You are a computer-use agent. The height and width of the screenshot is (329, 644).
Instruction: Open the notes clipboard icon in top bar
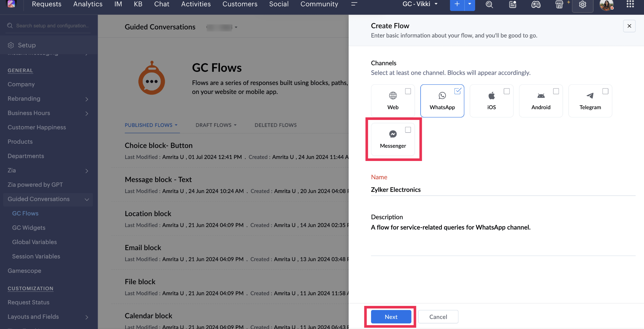(x=513, y=4)
